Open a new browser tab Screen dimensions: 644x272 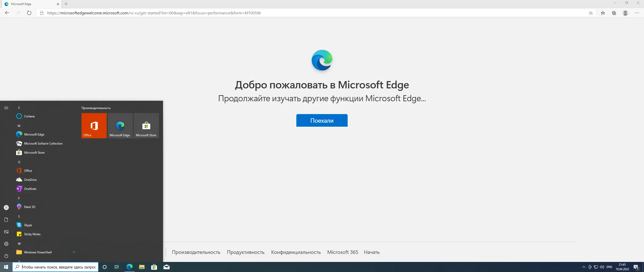tap(66, 4)
